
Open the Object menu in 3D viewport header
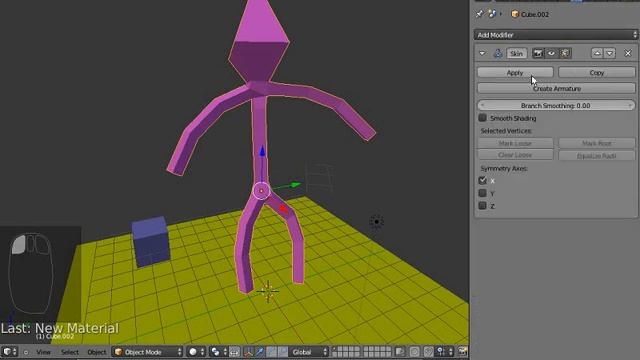pos(97,352)
